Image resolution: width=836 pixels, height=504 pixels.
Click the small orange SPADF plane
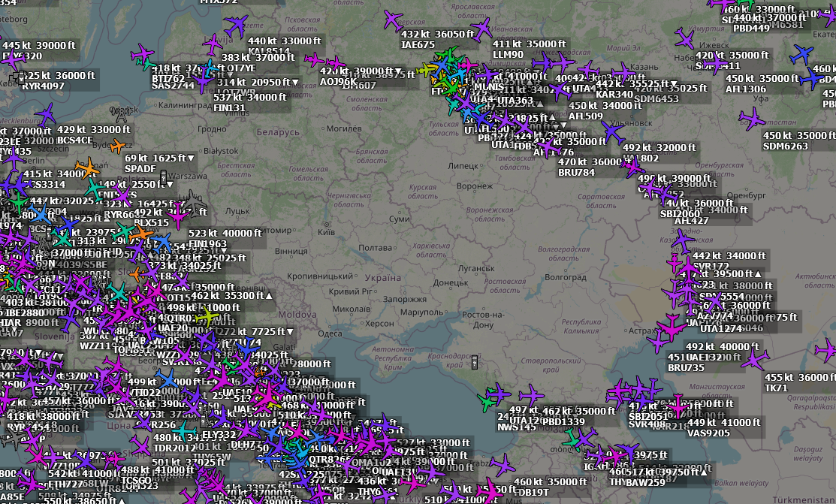point(117,146)
